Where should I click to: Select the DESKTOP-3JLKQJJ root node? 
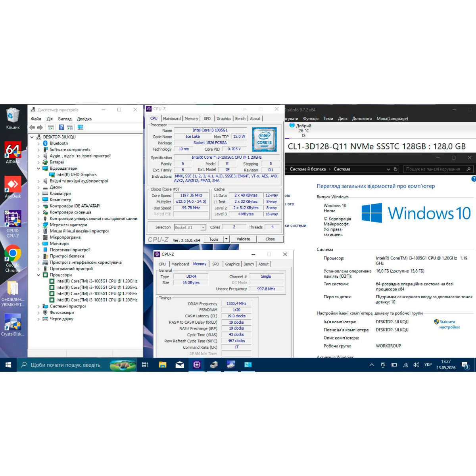click(x=59, y=137)
